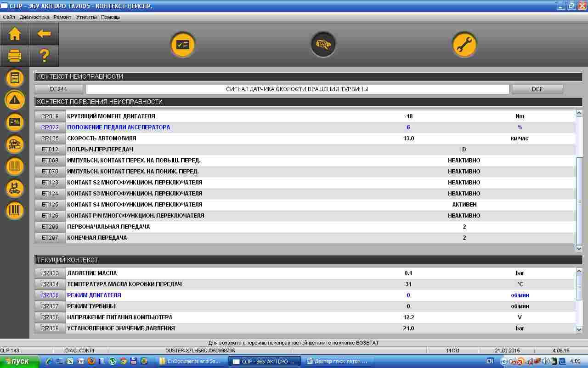Click the back arrow icon
The image size is (588, 368).
pyautogui.click(x=44, y=34)
